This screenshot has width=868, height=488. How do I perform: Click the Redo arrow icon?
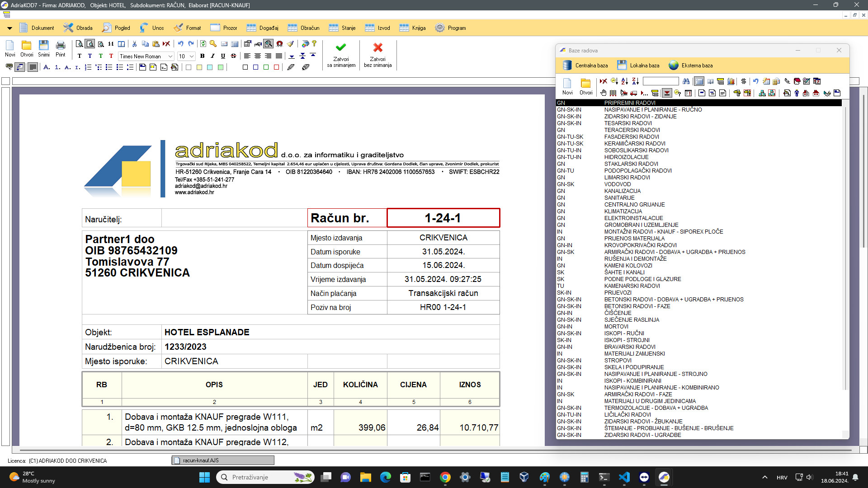click(191, 44)
